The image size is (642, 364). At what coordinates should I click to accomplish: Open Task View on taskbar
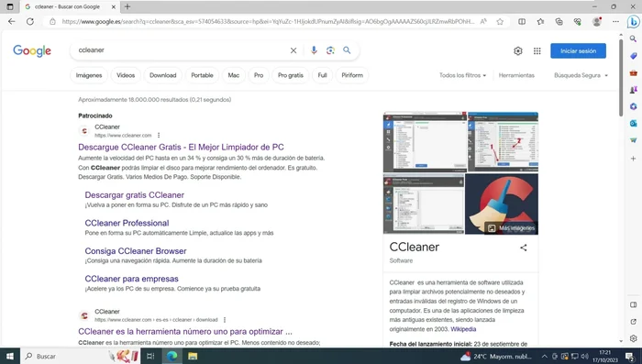click(x=150, y=356)
